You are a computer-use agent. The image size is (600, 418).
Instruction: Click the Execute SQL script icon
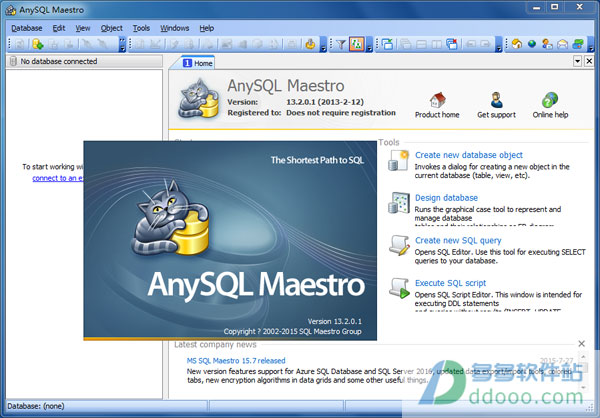tap(399, 288)
